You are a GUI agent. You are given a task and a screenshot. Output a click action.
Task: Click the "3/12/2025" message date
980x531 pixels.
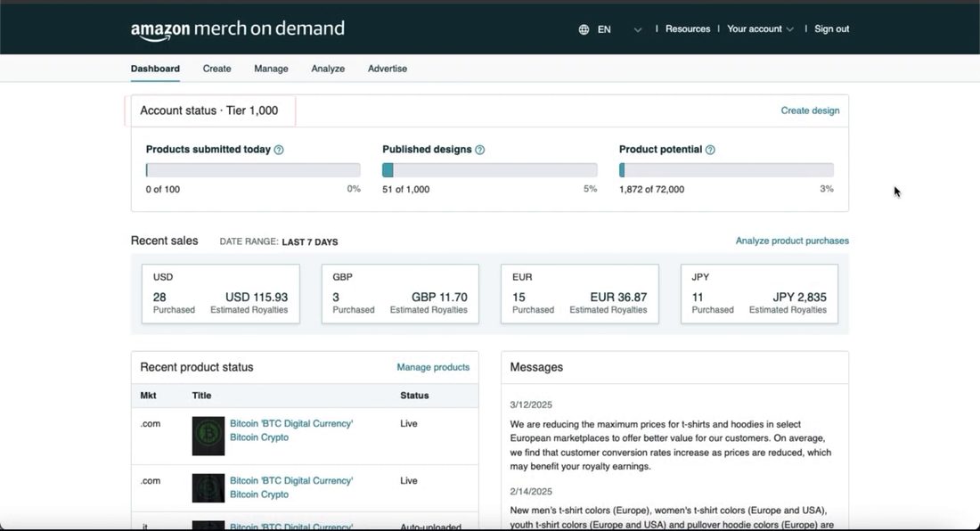tap(531, 404)
